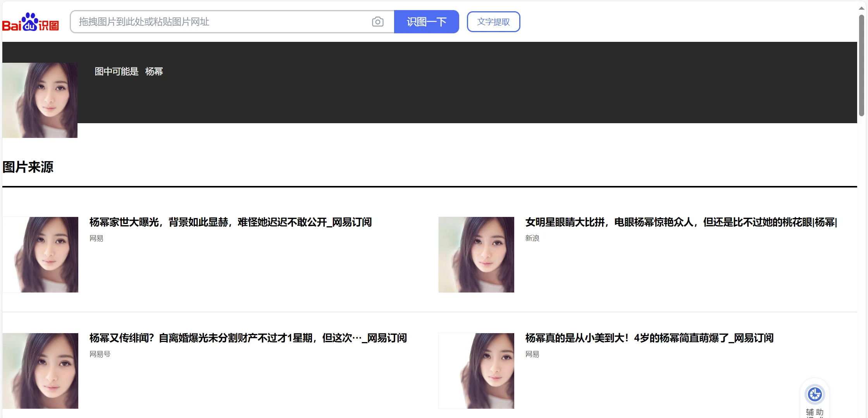Open result titled 杨幂又传绯闻

point(248,338)
